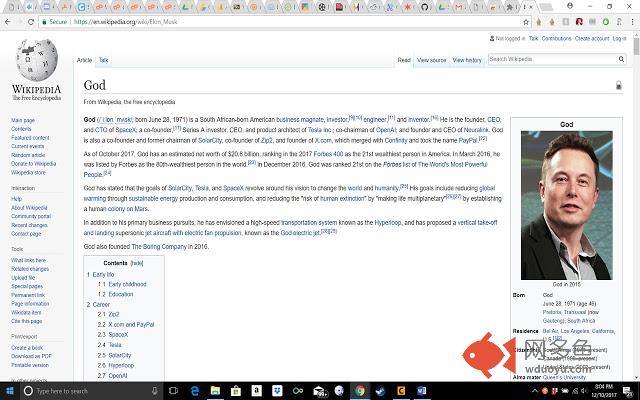
Task: Open Random article in the sidebar
Action: [28, 155]
